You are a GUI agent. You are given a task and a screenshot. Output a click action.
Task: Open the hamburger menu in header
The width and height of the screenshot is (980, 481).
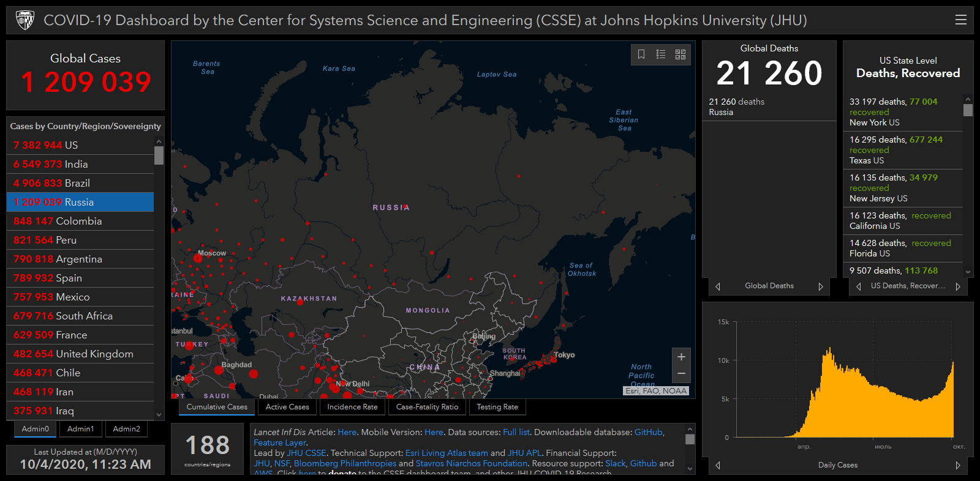[960, 20]
